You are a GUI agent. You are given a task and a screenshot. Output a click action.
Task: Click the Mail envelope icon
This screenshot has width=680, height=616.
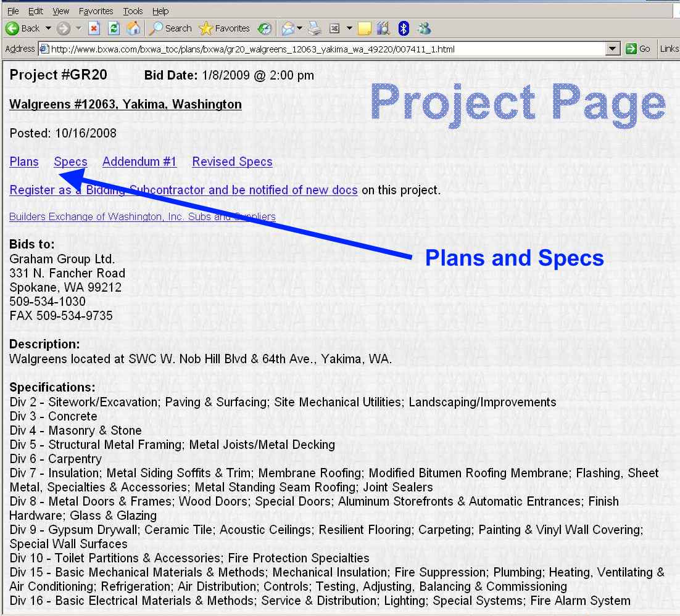[x=288, y=28]
